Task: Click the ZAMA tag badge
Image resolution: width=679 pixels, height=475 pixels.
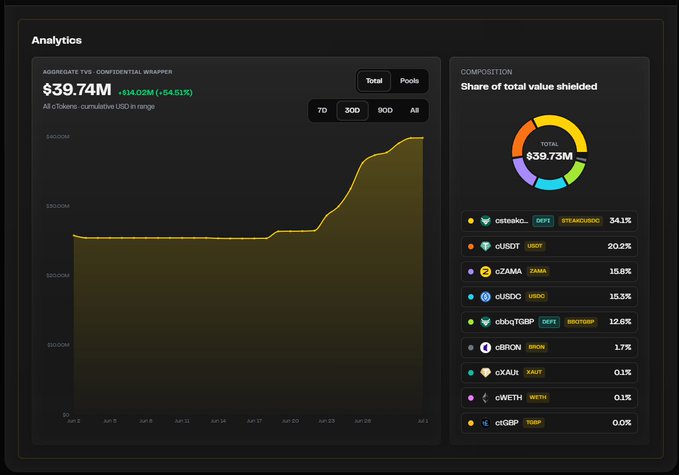Action: point(538,271)
